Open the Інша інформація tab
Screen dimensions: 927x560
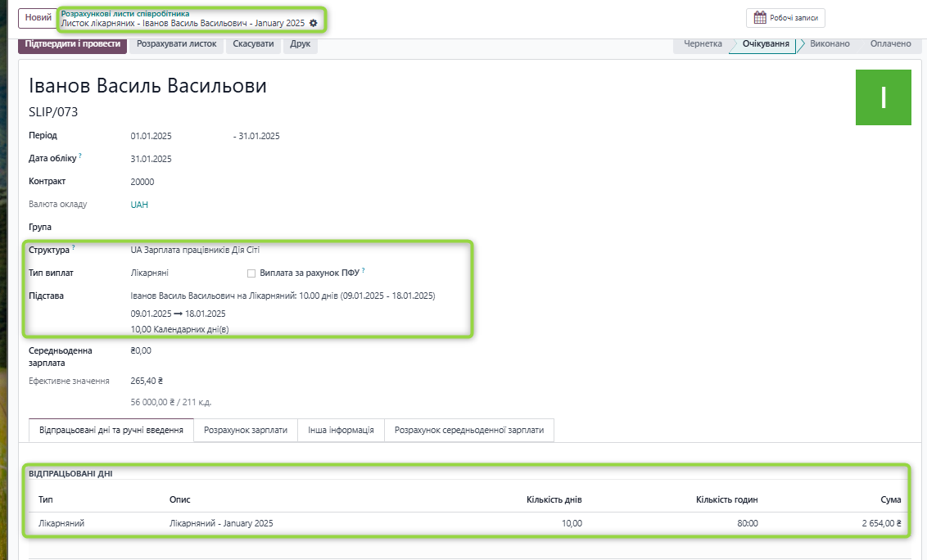pyautogui.click(x=341, y=430)
